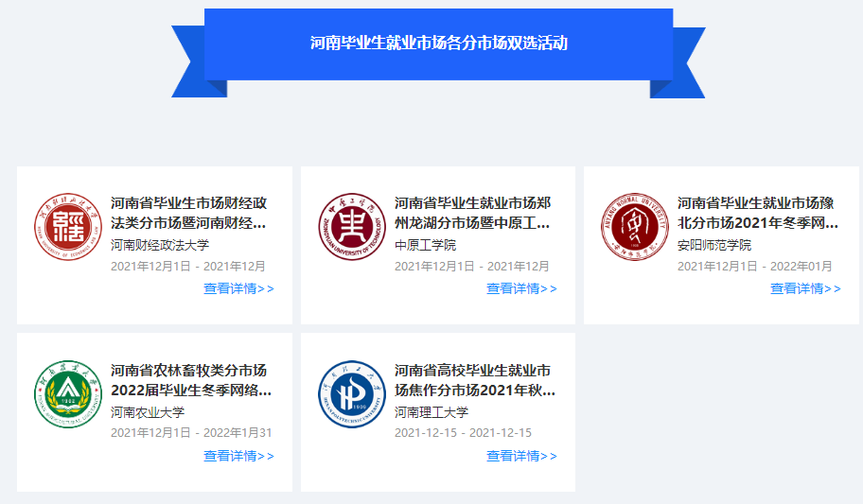
Task: Click title 河南省毕业生就业市场郑州龙湖分市场
Action: (x=472, y=213)
